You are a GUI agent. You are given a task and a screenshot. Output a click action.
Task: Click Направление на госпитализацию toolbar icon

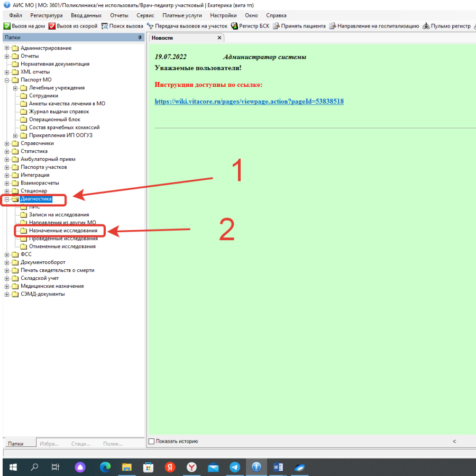[x=333, y=26]
